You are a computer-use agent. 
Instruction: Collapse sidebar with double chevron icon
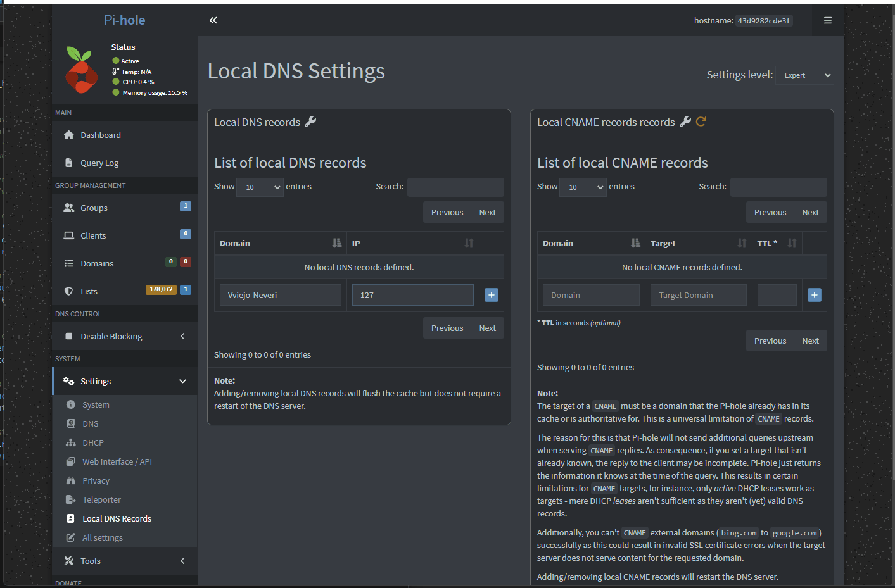pyautogui.click(x=213, y=20)
